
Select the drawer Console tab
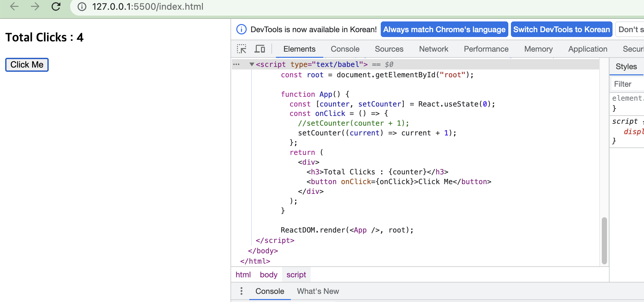270,291
